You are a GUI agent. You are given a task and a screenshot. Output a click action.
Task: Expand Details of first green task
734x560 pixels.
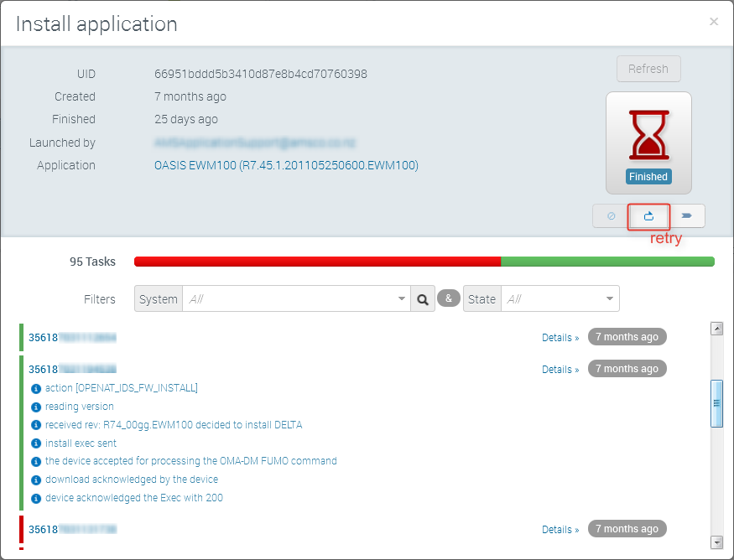560,338
